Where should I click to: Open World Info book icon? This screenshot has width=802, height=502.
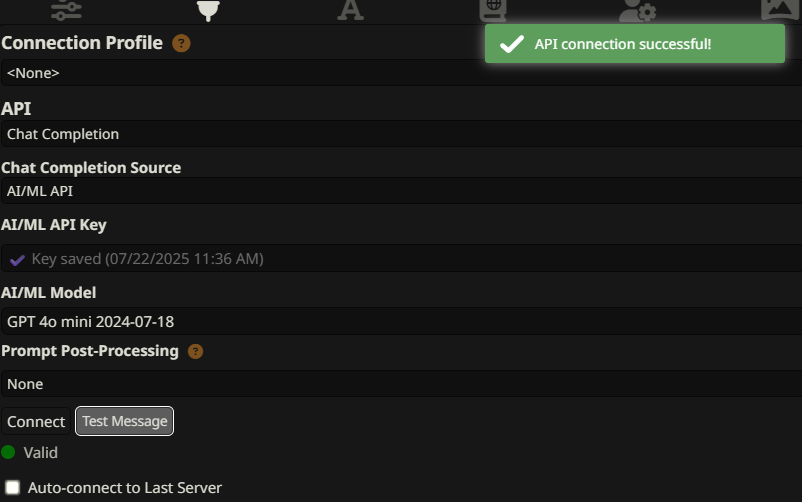492,10
